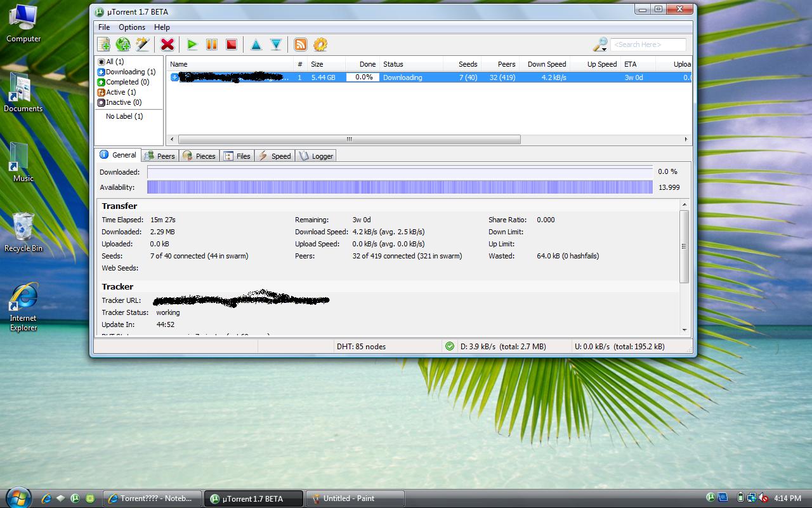Select the Downloading (1) category
The height and width of the screenshot is (508, 812).
126,72
